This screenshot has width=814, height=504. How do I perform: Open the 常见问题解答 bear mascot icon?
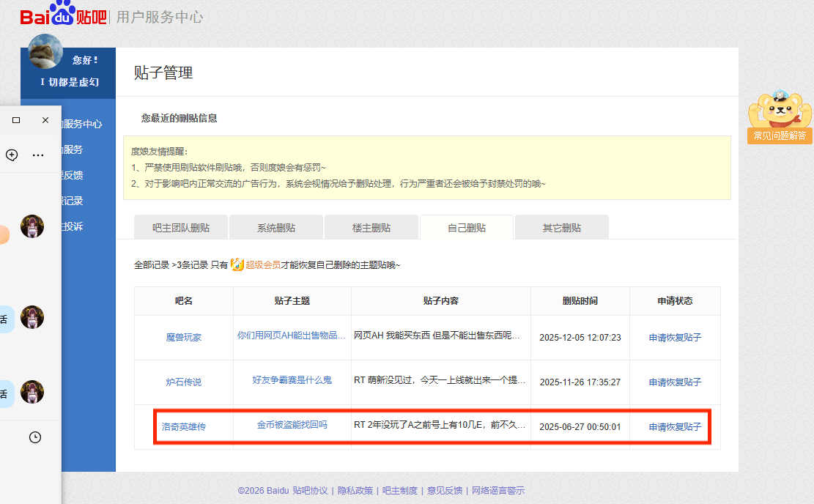[x=780, y=116]
